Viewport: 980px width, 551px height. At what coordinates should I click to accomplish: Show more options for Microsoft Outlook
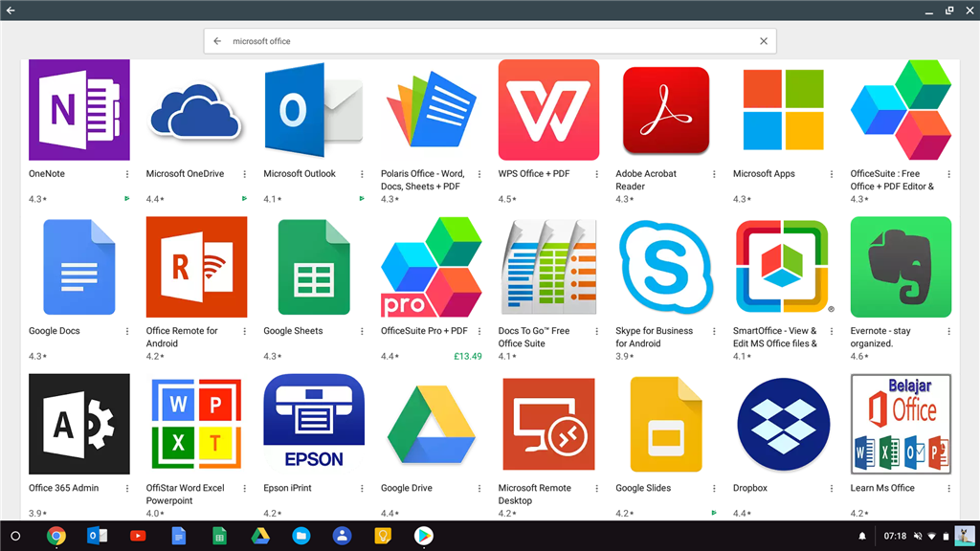tap(362, 174)
